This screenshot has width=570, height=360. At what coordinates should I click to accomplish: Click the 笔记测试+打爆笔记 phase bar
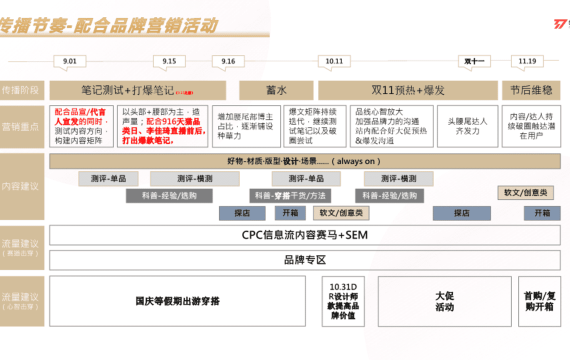137,90
